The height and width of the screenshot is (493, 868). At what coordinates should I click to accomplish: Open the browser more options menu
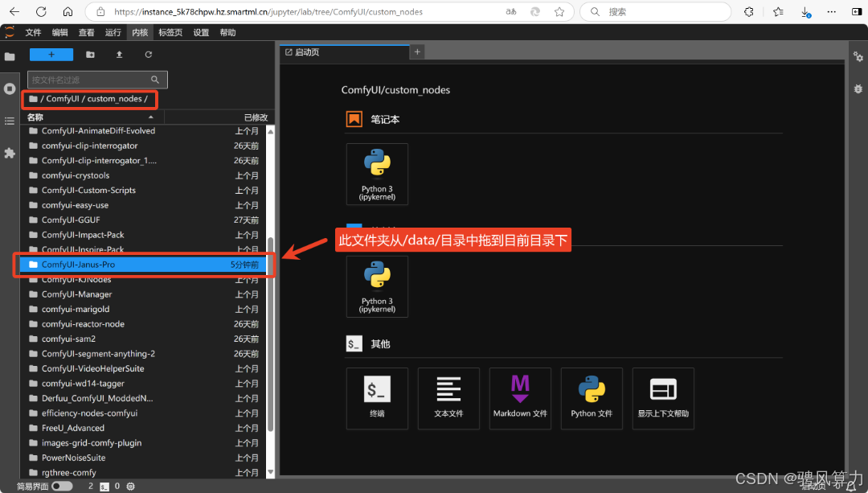point(832,11)
